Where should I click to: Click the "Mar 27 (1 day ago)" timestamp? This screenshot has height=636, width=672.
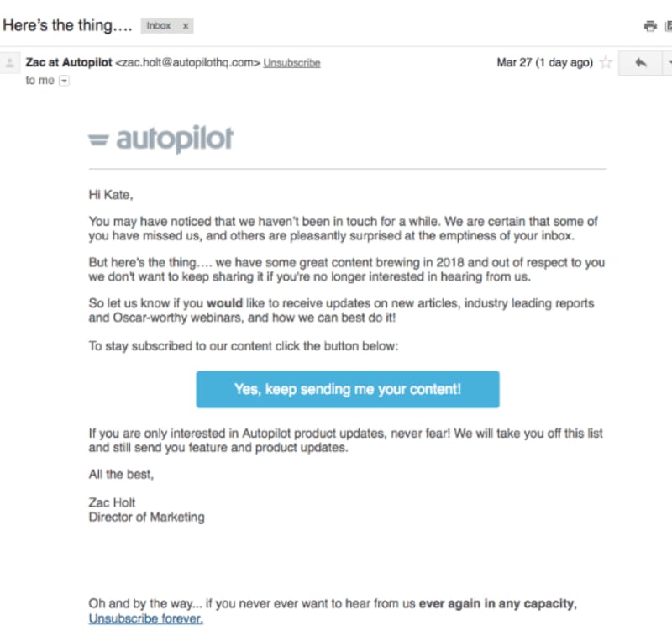tap(544, 62)
